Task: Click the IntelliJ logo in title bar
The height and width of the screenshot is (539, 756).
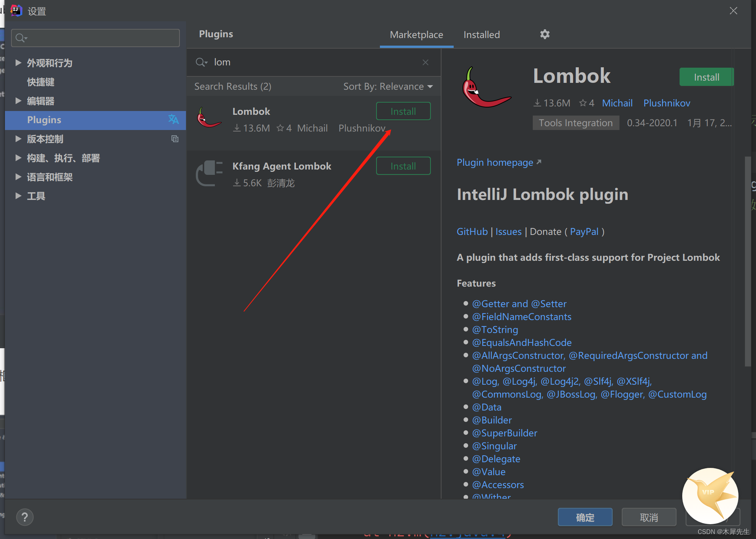Action: coord(16,11)
